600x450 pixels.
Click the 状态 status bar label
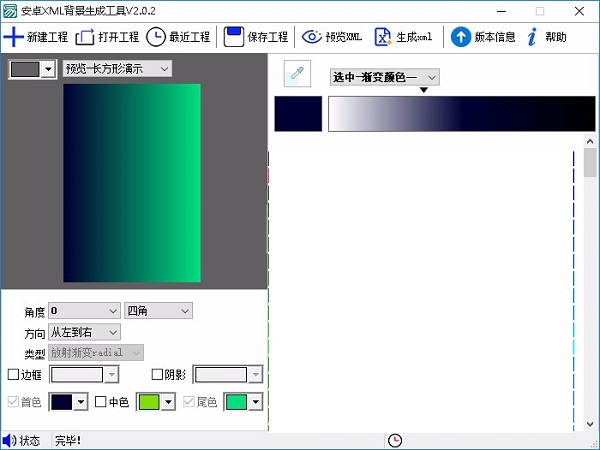30,441
